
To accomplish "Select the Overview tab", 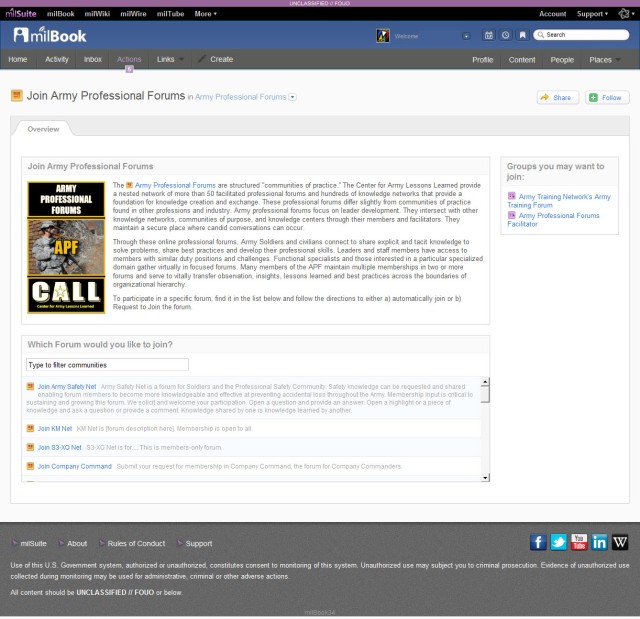I will click(43, 129).
